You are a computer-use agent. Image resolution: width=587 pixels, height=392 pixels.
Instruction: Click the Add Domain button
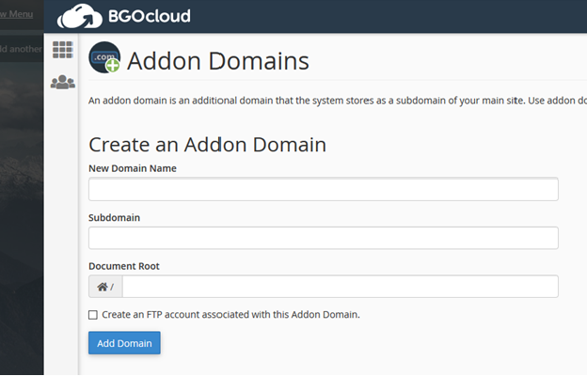[124, 343]
